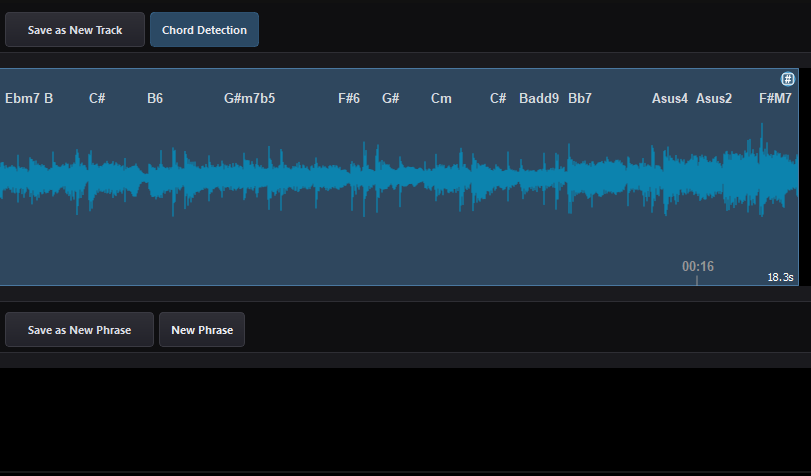Select the F#6 chord label

pyautogui.click(x=349, y=98)
